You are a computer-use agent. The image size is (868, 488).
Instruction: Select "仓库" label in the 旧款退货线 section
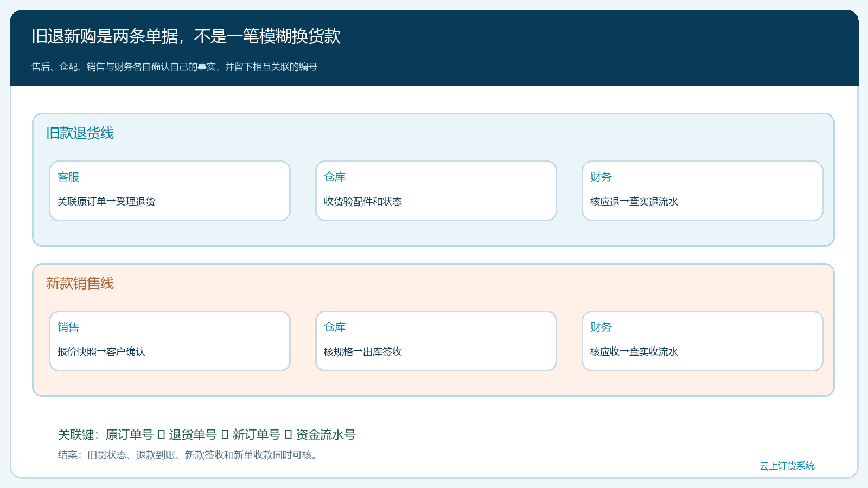(x=335, y=177)
